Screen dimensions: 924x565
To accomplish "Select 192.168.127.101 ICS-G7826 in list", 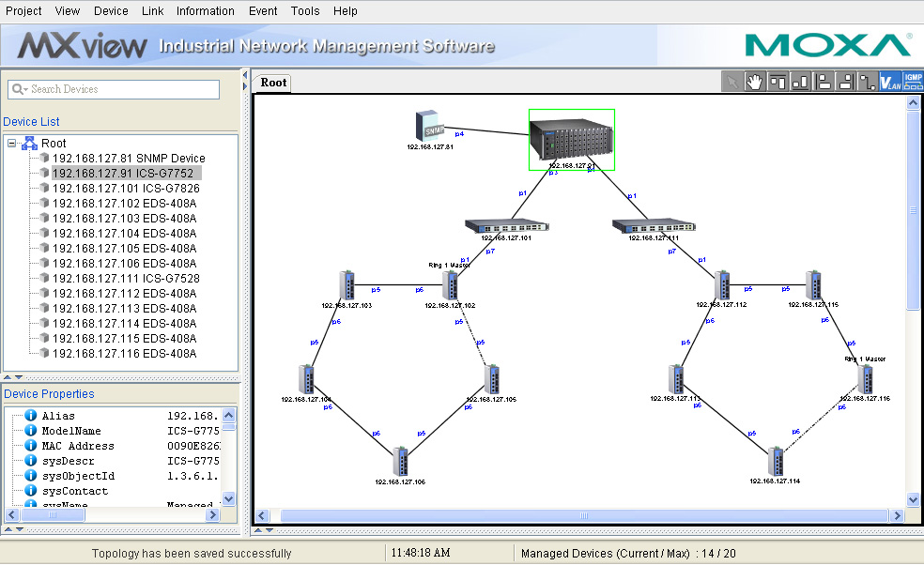I will 126,188.
